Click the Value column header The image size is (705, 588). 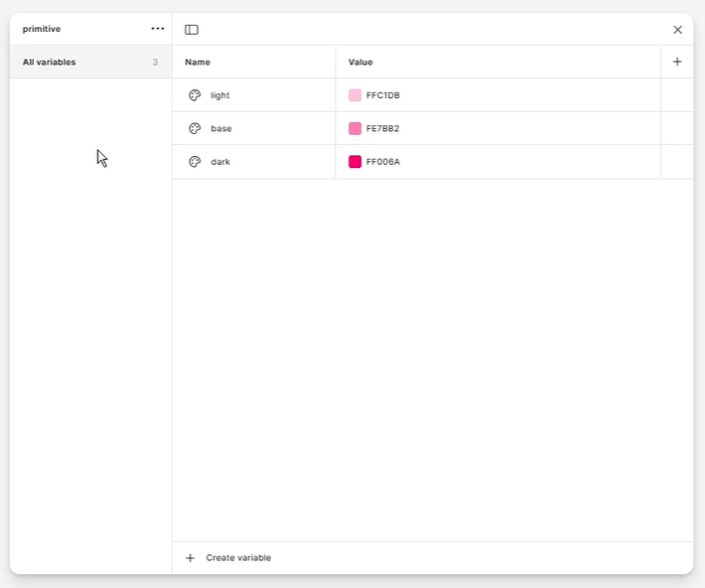click(x=360, y=63)
